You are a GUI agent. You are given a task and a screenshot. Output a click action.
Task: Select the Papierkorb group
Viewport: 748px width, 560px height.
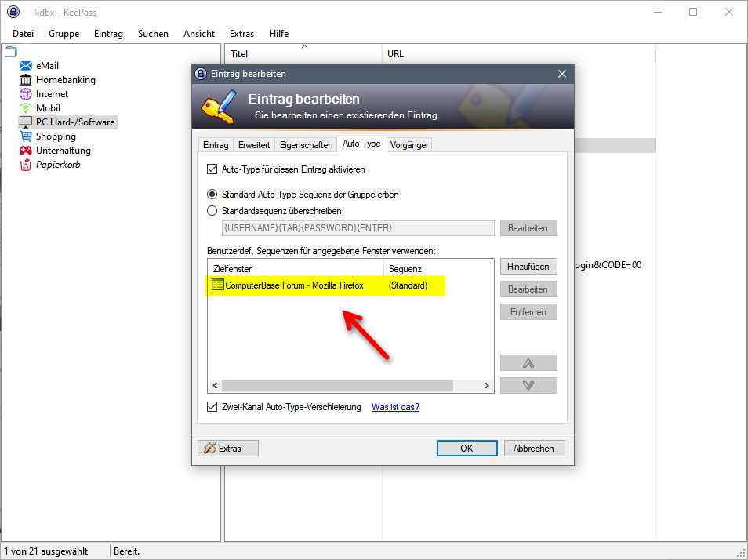(58, 165)
